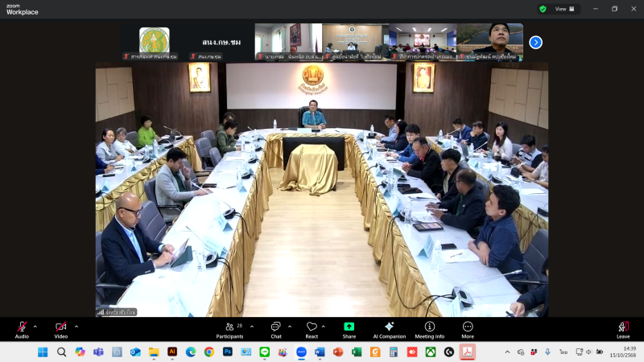Screen dimensions: 644x362
Task: Click the microphone-in-use tray icon
Action: pyautogui.click(x=547, y=352)
